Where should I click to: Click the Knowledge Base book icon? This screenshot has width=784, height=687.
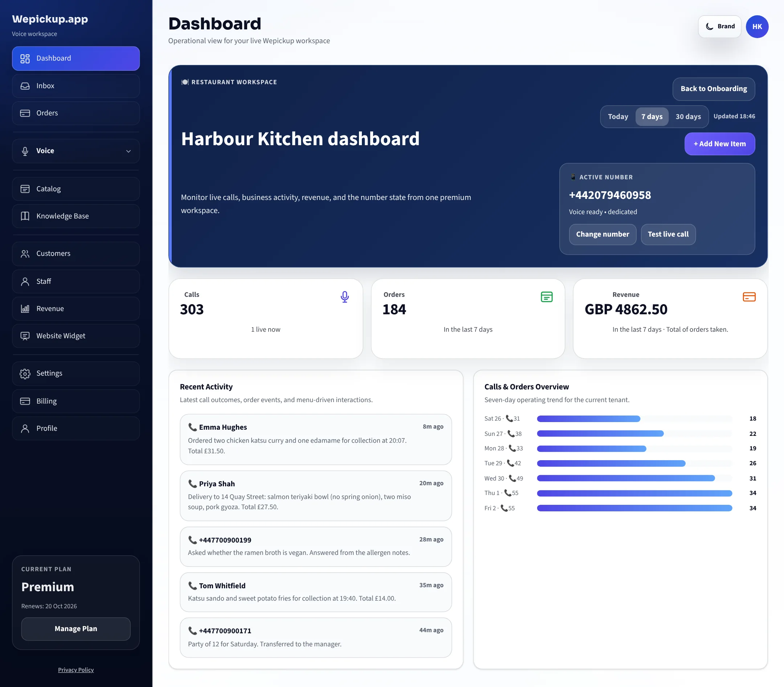(x=25, y=216)
